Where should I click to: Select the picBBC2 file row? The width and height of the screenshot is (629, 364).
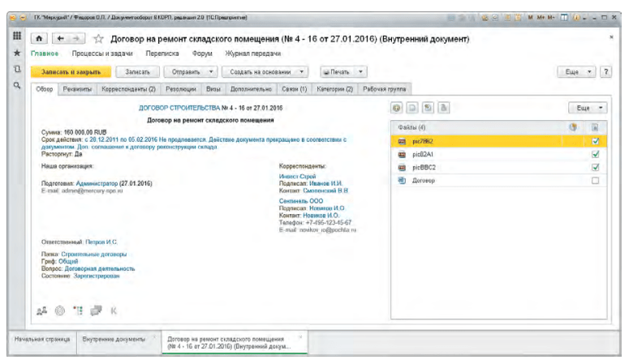(x=498, y=168)
